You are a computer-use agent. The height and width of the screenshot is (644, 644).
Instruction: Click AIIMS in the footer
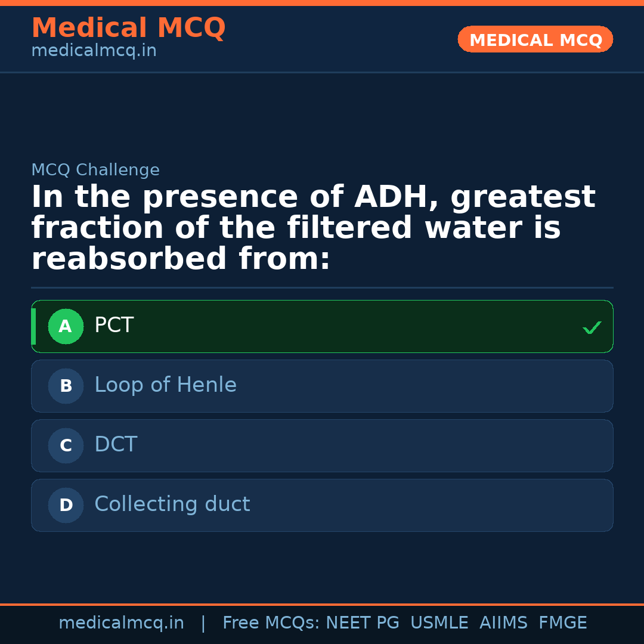click(x=503, y=623)
